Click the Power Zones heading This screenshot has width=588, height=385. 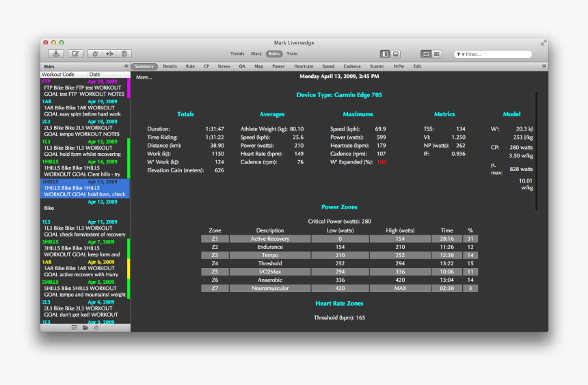click(339, 207)
